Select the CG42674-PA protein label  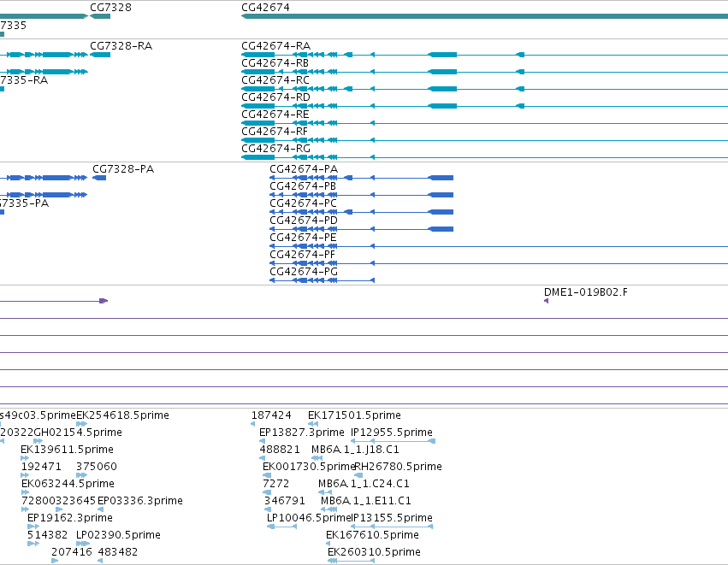coord(304,169)
